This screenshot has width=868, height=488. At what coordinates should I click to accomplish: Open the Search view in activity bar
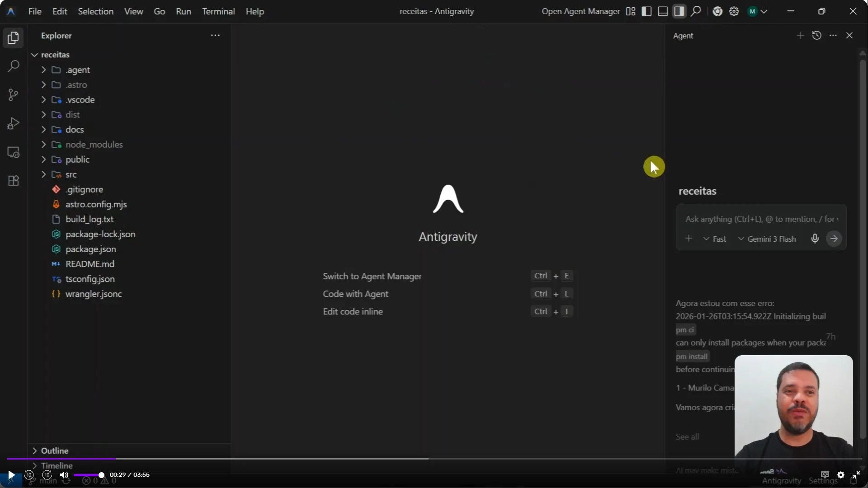[x=14, y=66]
